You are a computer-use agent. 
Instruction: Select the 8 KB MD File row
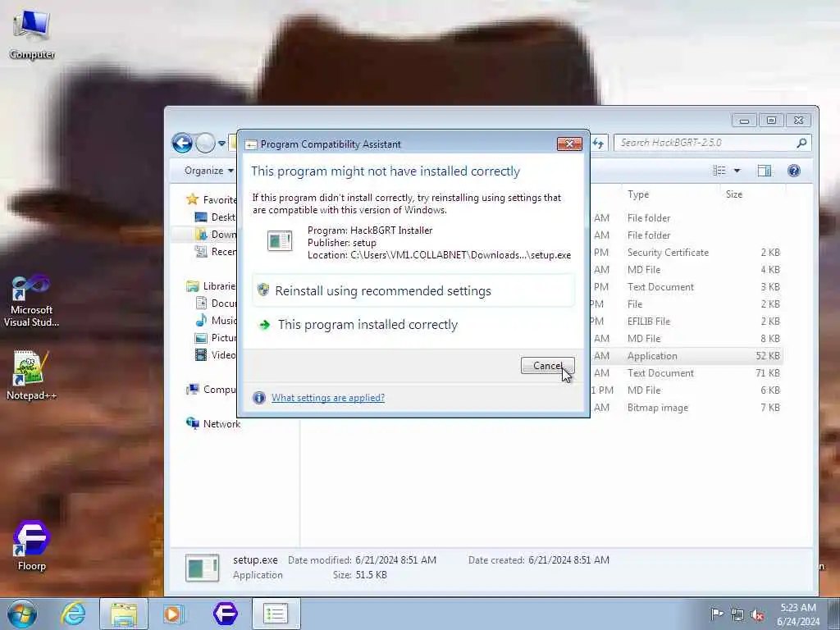coord(687,339)
